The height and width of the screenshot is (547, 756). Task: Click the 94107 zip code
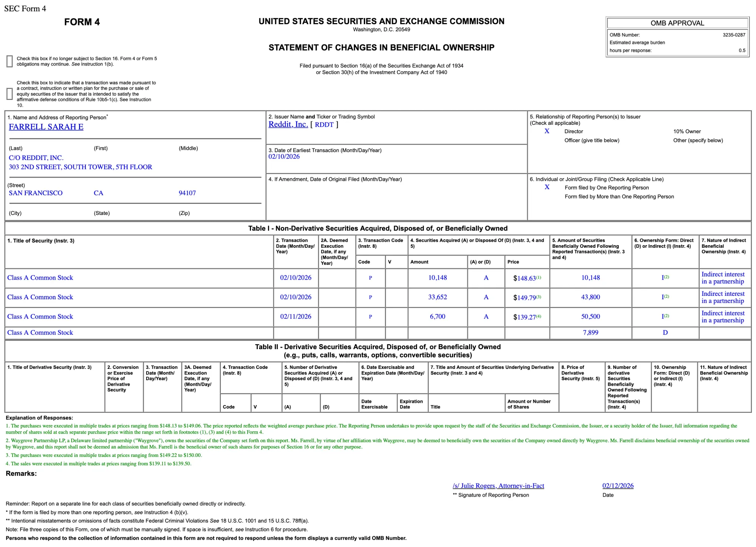coord(187,193)
